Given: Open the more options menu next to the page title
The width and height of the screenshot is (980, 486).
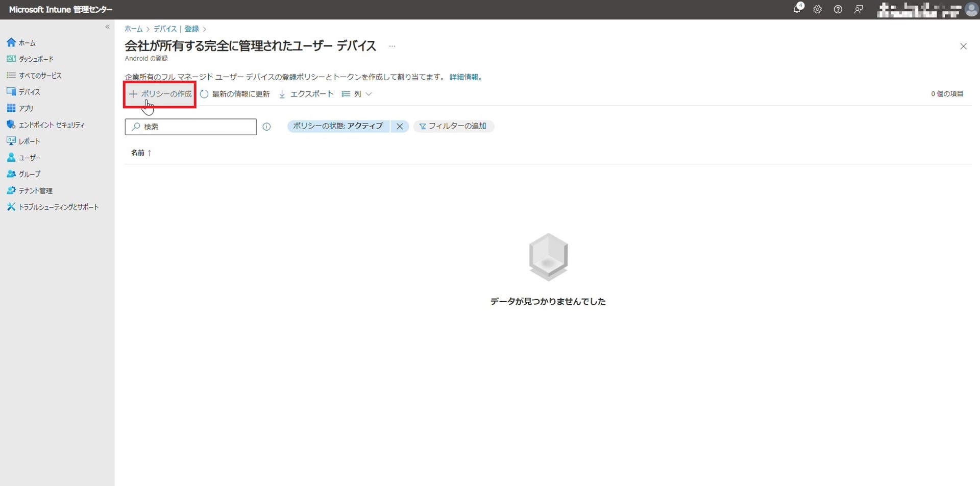Looking at the screenshot, I should (x=392, y=46).
